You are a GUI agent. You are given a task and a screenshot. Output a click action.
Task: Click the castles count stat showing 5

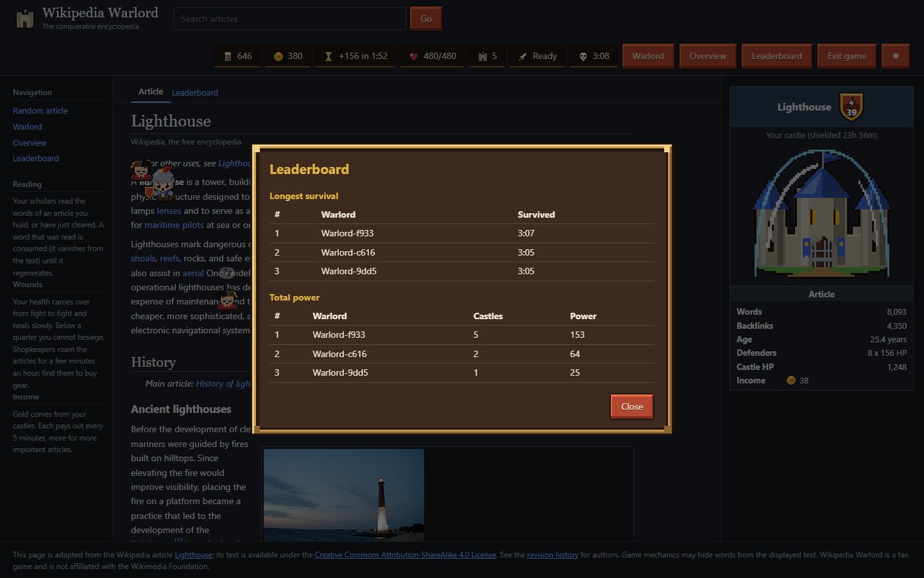tap(487, 56)
